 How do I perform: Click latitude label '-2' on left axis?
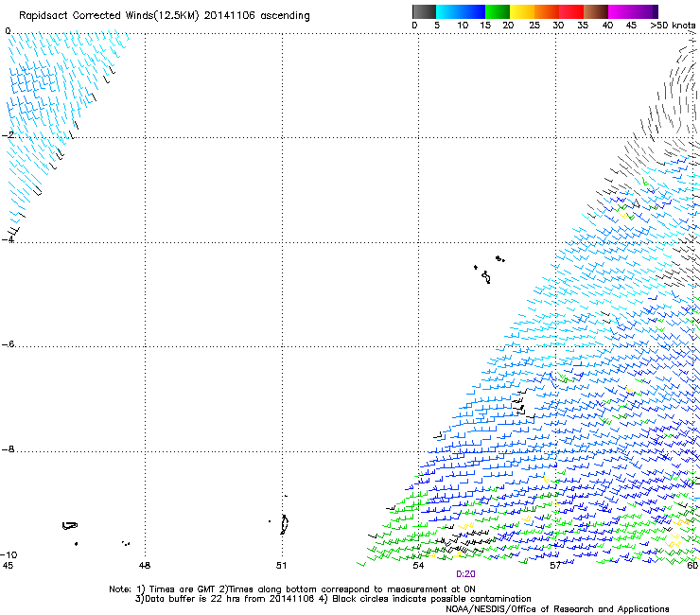coord(8,135)
